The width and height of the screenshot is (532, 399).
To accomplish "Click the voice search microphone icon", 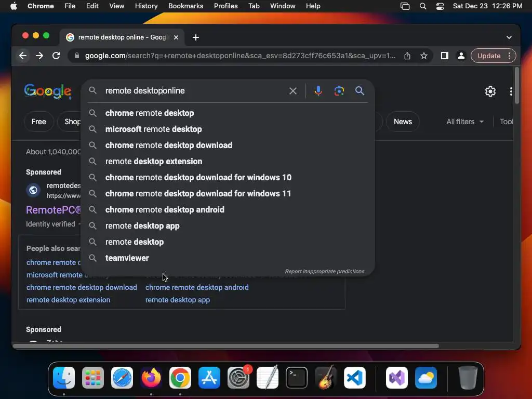I will (x=318, y=91).
